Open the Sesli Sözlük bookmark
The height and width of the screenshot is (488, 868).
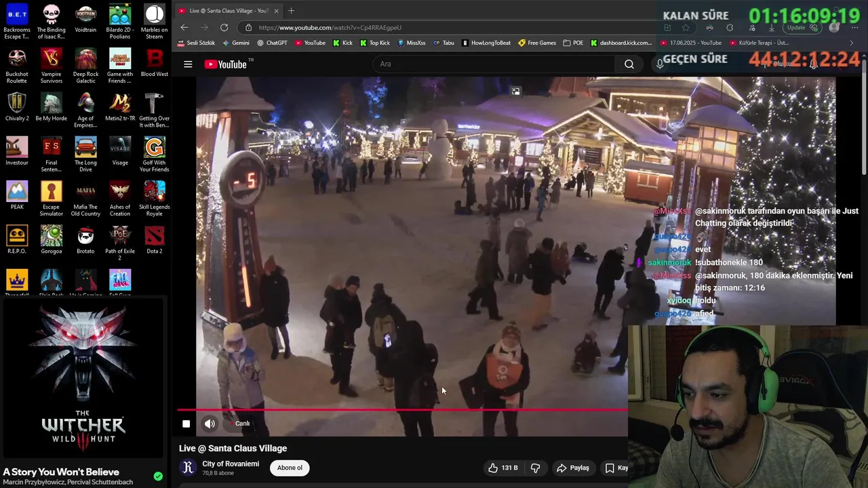196,43
